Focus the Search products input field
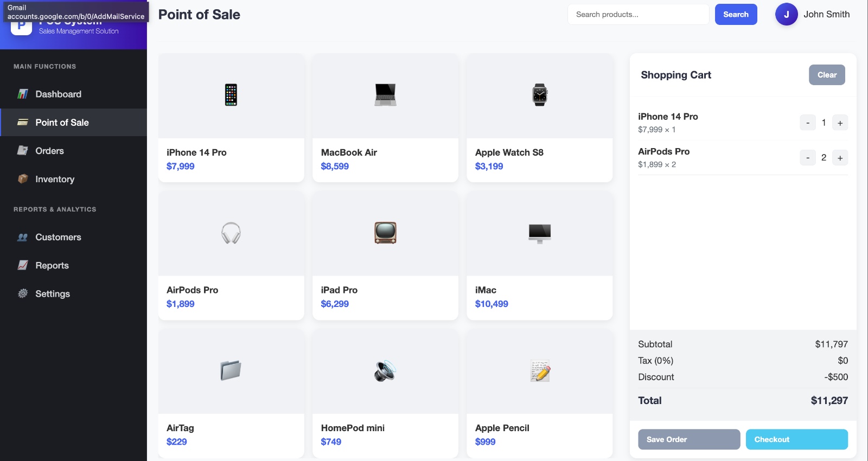 (x=638, y=15)
